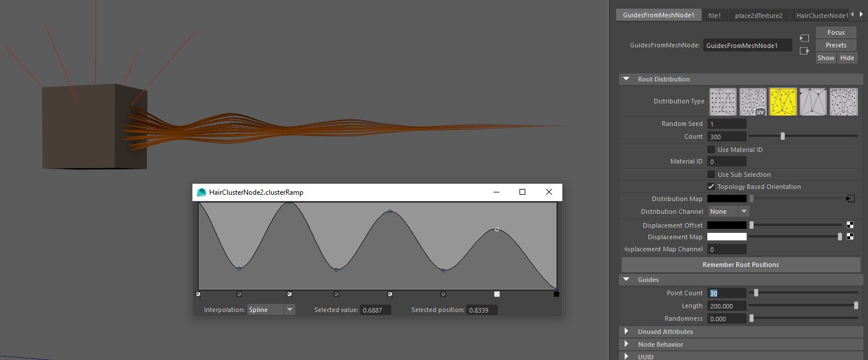Enable the Use Material ID checkbox
The height and width of the screenshot is (360, 868).
point(711,150)
